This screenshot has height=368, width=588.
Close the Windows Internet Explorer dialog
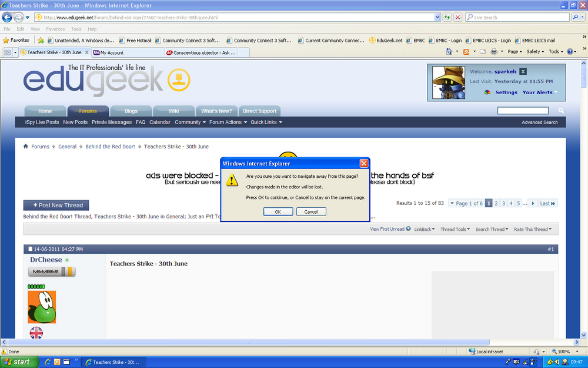point(364,163)
